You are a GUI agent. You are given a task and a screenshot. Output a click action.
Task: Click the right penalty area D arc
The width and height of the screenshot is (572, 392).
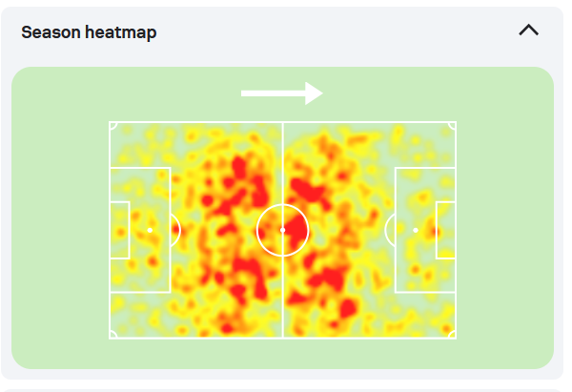click(x=389, y=230)
